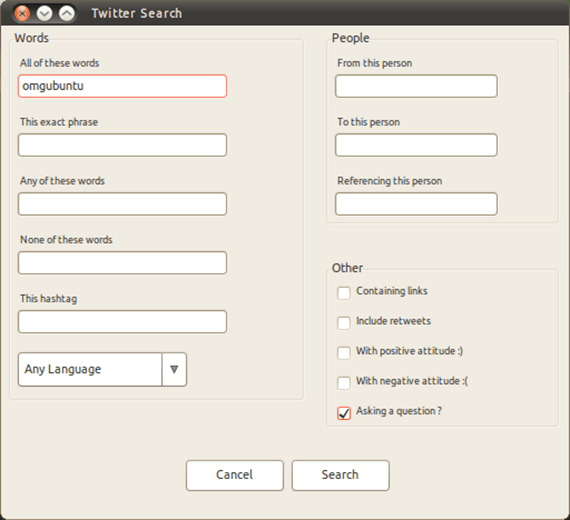The image size is (570, 520).
Task: Close the Twitter Search window
Action: 22,13
